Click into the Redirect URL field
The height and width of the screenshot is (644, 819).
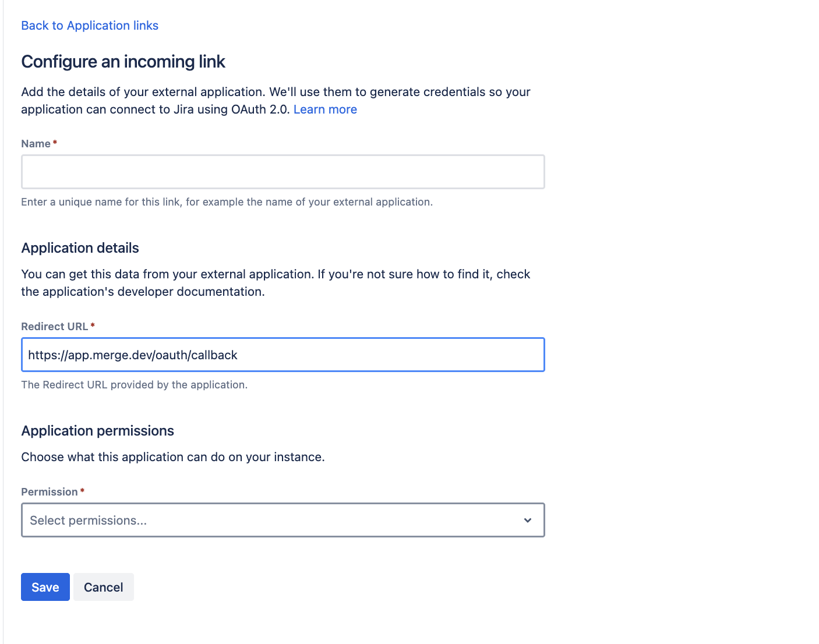click(283, 355)
